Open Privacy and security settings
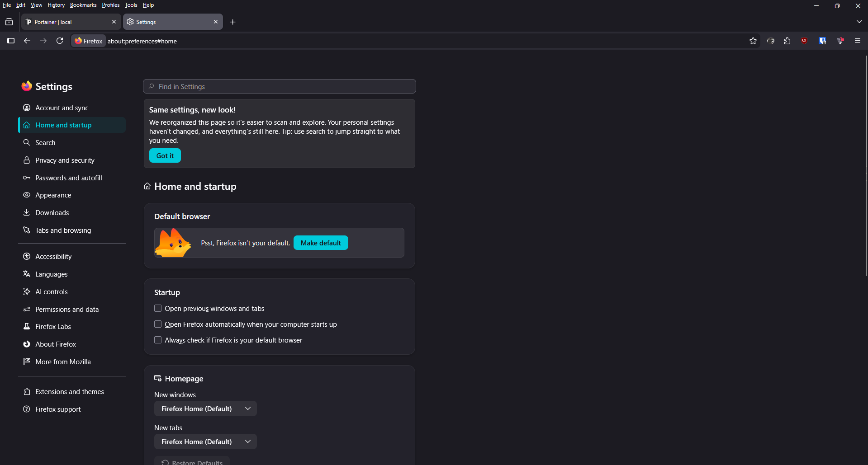The image size is (868, 465). coord(72,160)
